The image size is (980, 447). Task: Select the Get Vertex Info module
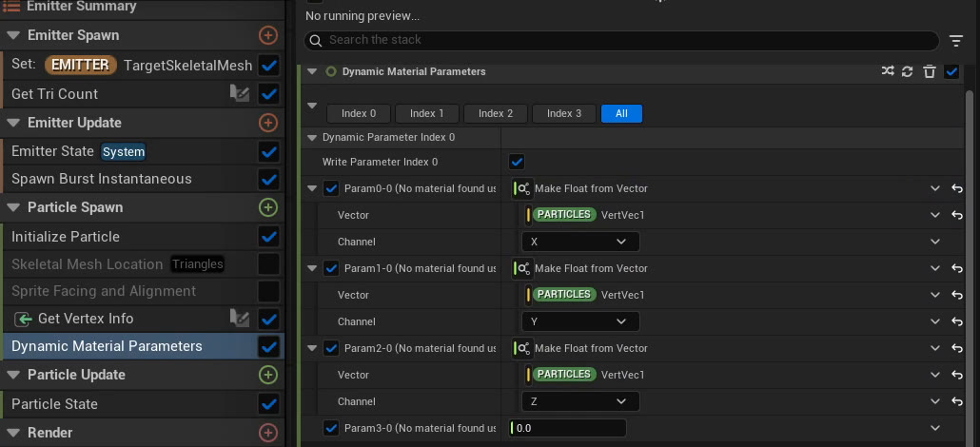[86, 319]
